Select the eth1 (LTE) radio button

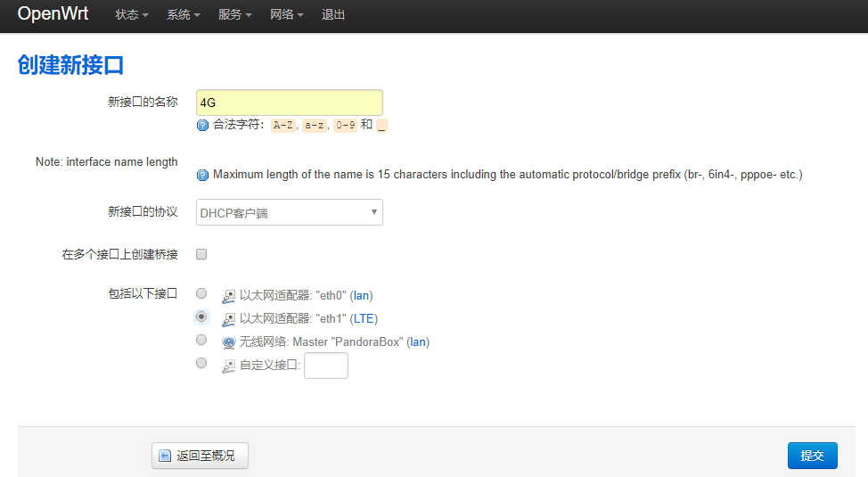point(201,317)
